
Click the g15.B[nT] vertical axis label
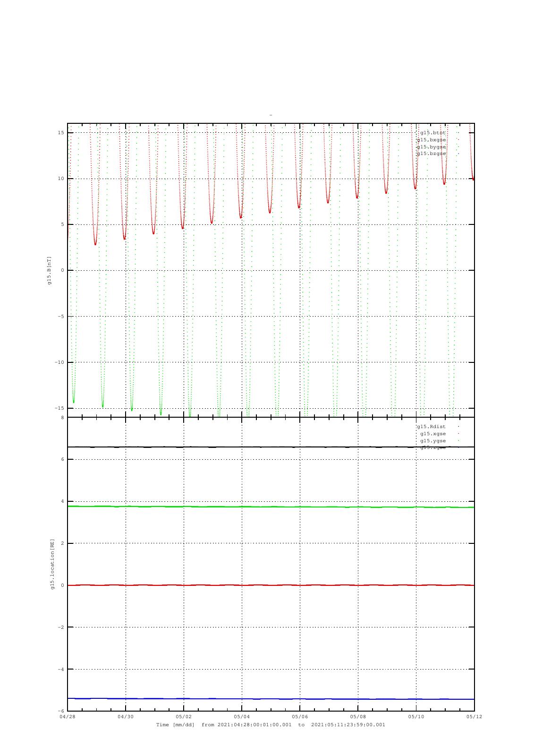[49, 270]
